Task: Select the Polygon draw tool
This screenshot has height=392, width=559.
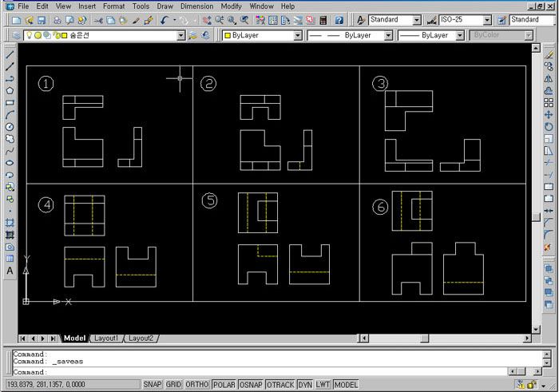Action: coord(10,90)
